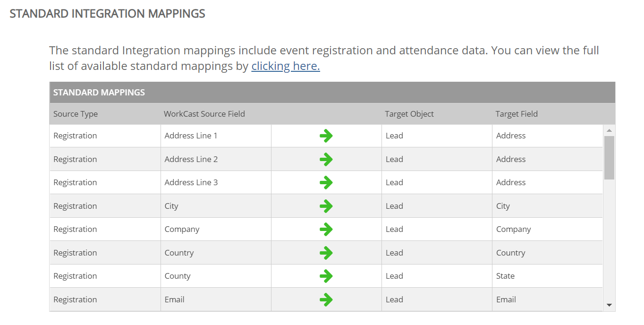Click the green arrow in Address Line 3 row
Viewport: 644px width, 325px height.
(326, 182)
